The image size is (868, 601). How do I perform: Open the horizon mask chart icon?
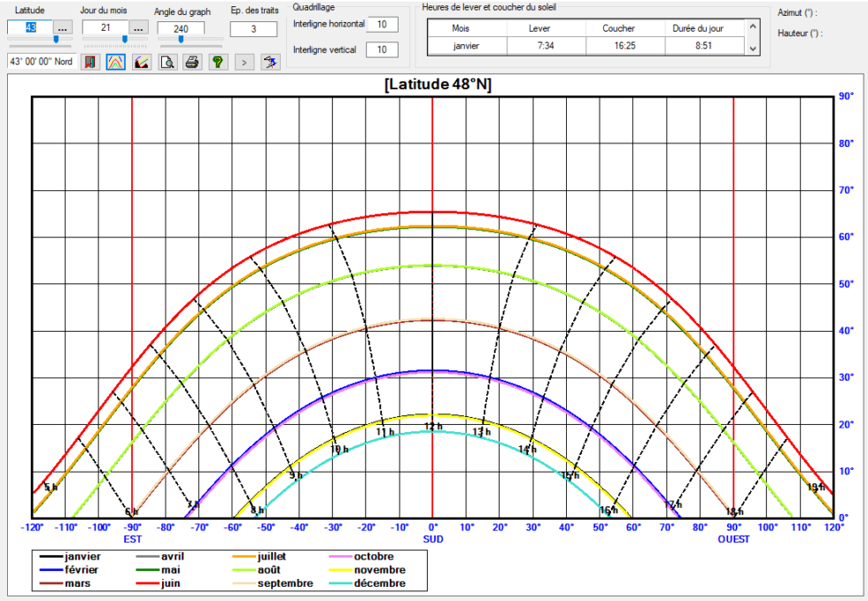(x=141, y=62)
